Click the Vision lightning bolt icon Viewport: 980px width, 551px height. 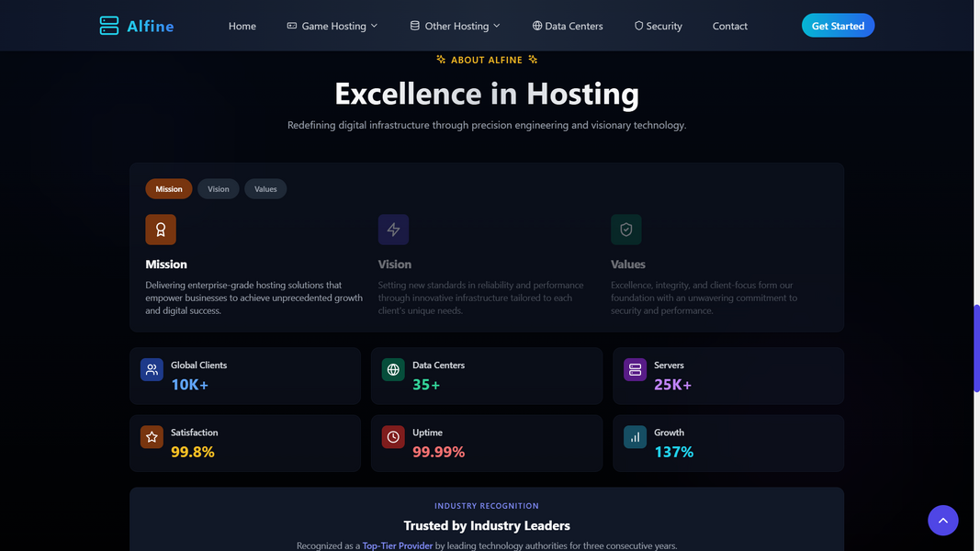tap(393, 230)
